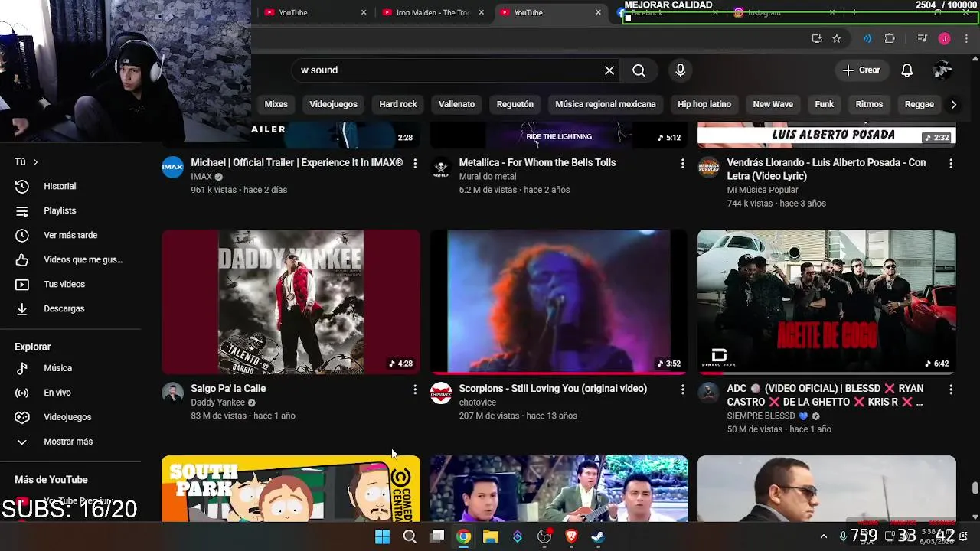Open the Metallica For Whom the Bells Tolls title
Screen dimensions: 980x551
point(537,162)
